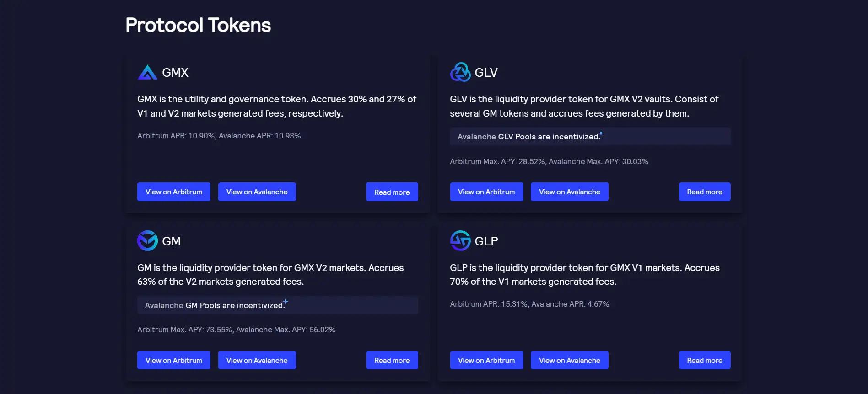The width and height of the screenshot is (868, 394).
Task: View GLP on Avalanche
Action: coord(569,361)
